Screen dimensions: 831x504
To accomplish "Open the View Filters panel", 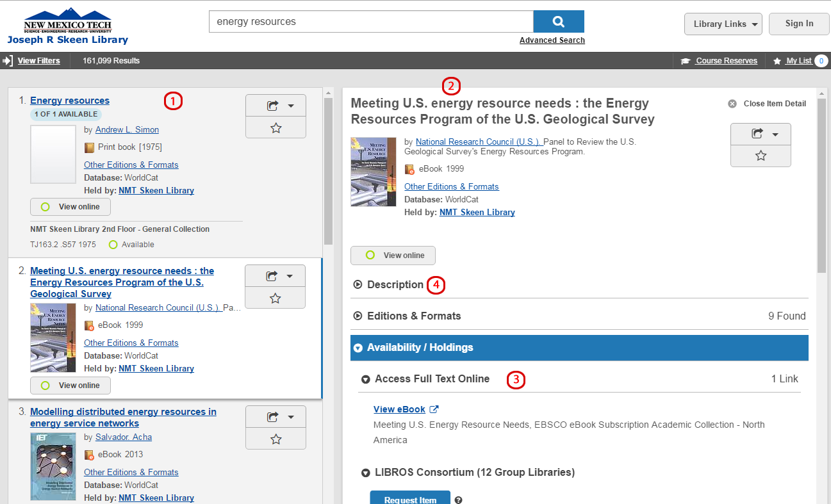I will (x=31, y=61).
